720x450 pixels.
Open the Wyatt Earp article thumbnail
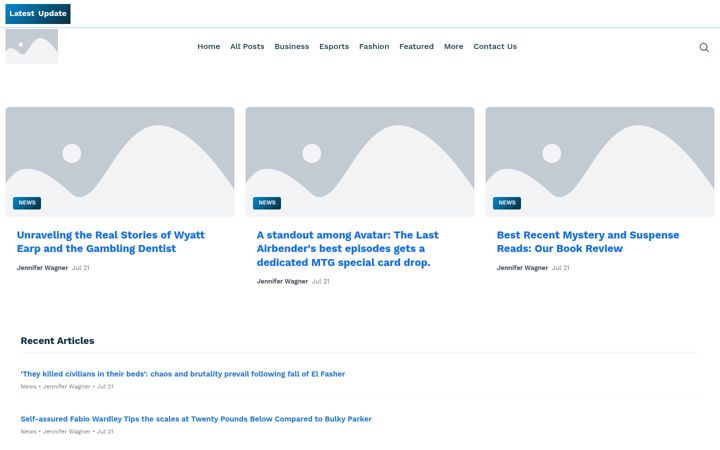pyautogui.click(x=120, y=162)
